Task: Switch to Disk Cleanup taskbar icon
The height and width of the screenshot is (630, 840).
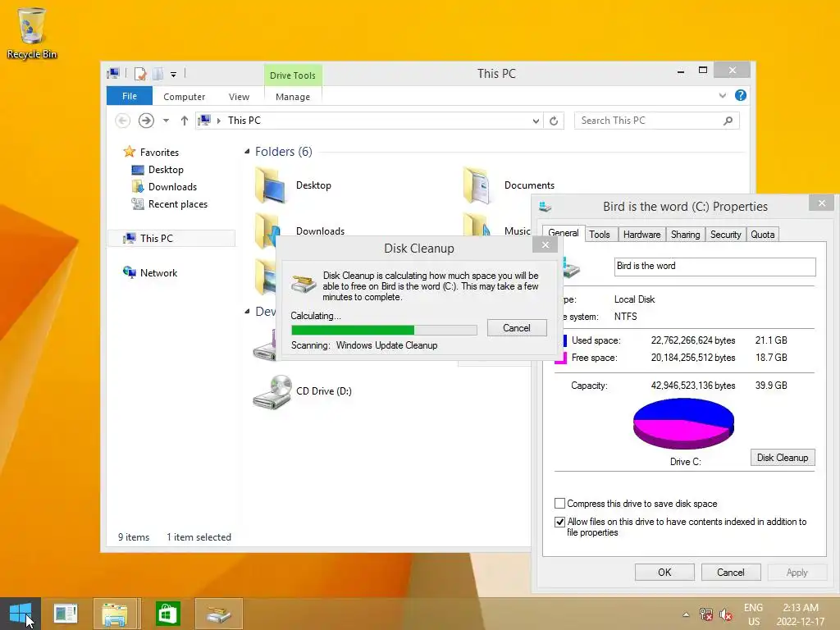Action: 218,614
